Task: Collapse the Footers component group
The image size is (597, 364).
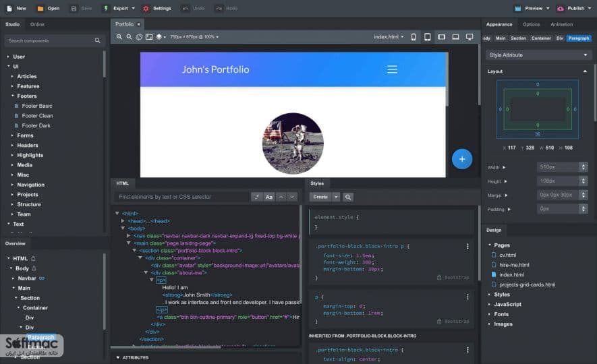Action: coord(12,96)
